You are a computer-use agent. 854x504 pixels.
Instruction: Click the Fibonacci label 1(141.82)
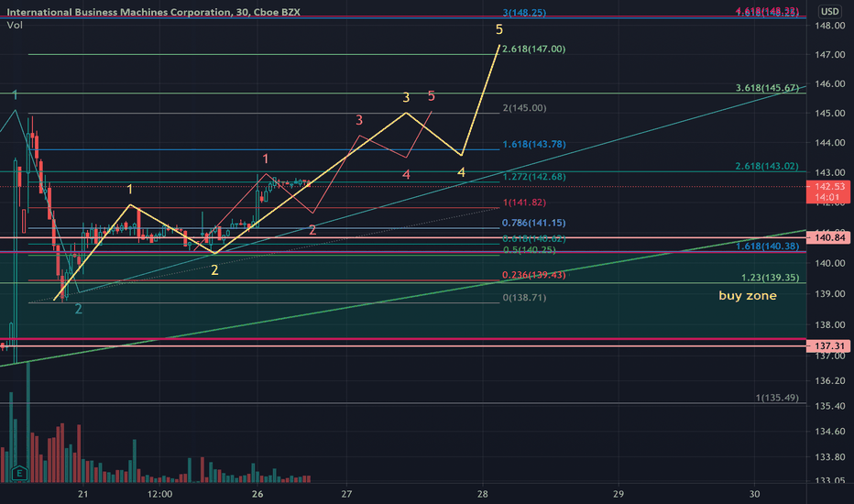(x=524, y=203)
